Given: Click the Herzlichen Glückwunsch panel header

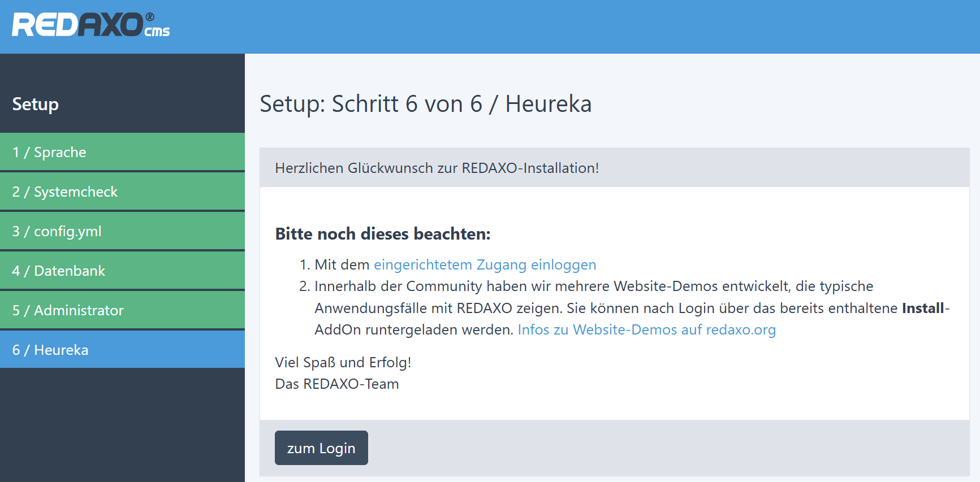Looking at the screenshot, I should point(437,168).
